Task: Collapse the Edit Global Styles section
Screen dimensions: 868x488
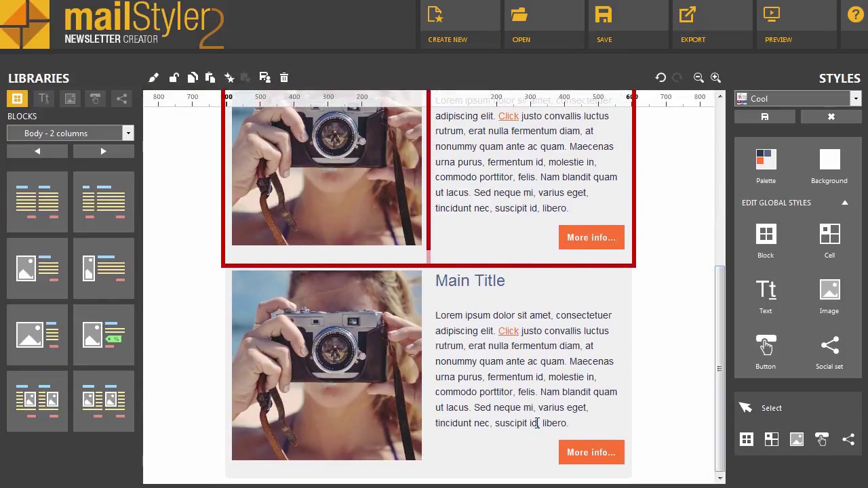Action: (845, 203)
